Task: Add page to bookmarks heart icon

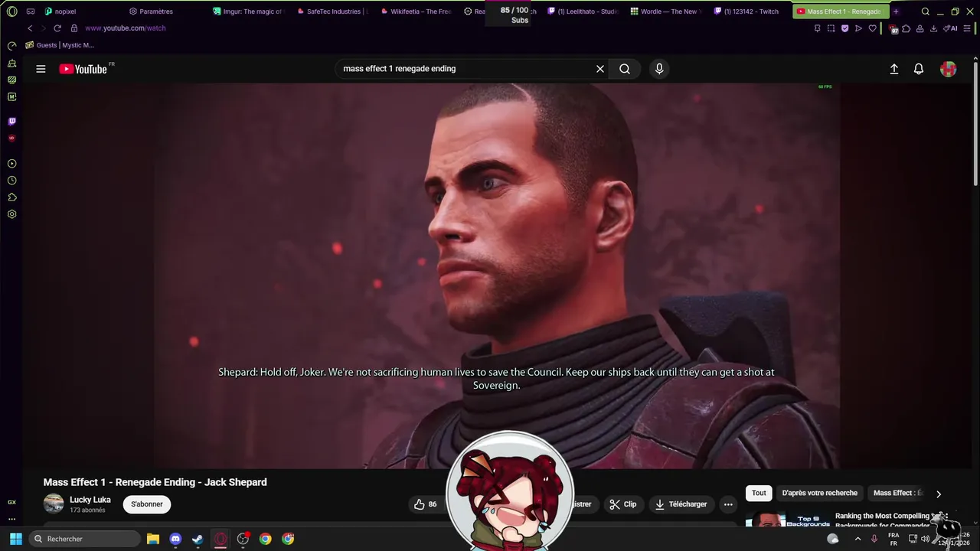Action: 871,28
